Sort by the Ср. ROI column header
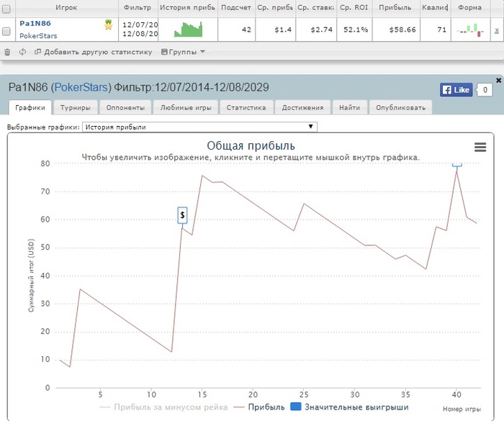Screen dimensions: 504x421 (x=354, y=7)
